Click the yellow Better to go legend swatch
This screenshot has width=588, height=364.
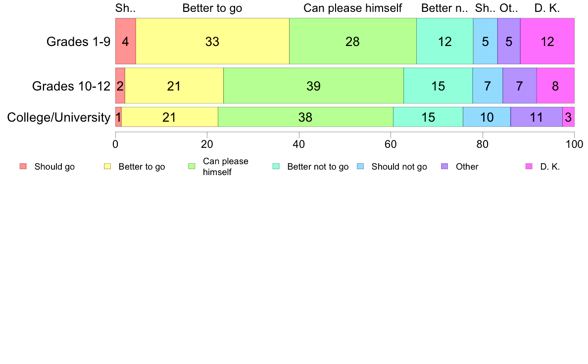[x=107, y=167]
